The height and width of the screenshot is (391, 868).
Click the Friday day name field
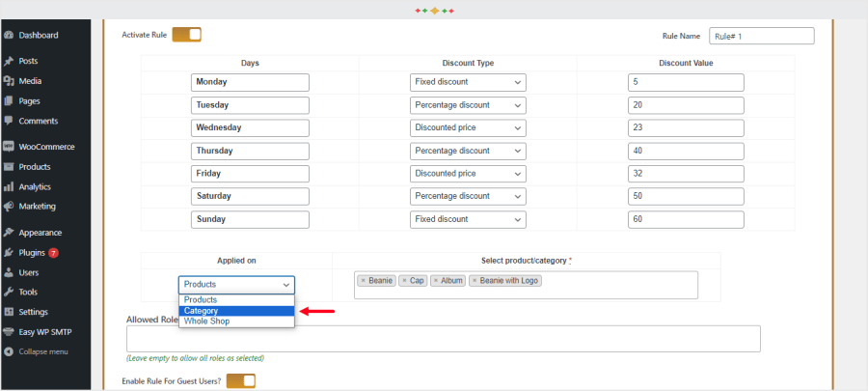pyautogui.click(x=250, y=174)
